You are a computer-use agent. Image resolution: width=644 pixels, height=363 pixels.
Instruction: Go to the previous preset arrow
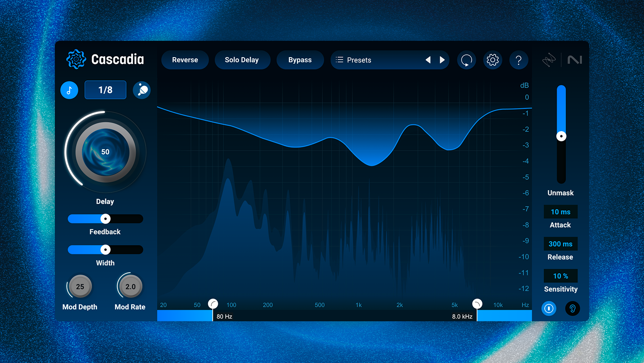(x=428, y=60)
